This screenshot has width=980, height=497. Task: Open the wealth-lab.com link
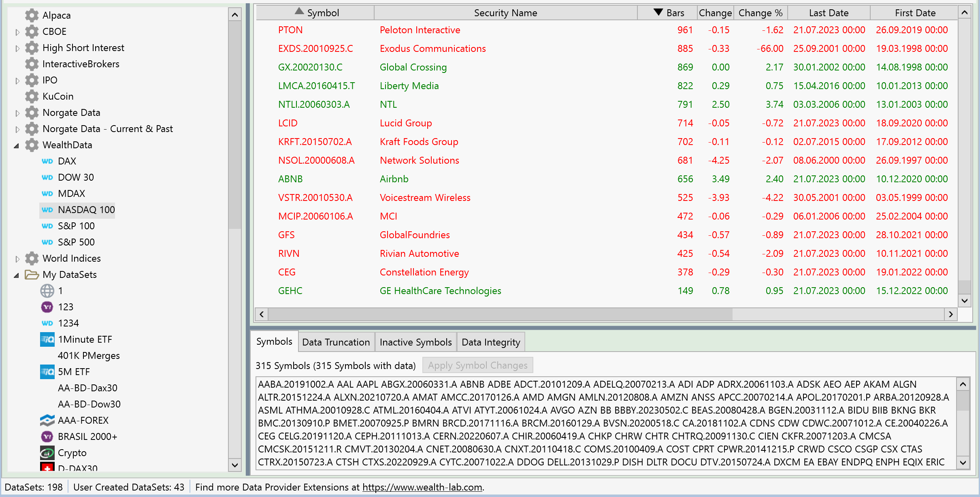coord(422,487)
